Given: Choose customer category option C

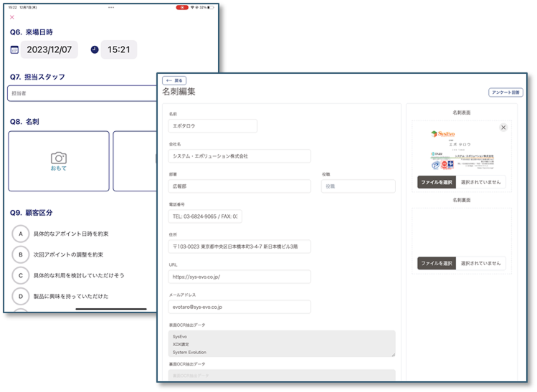Looking at the screenshot, I should 22,275.
